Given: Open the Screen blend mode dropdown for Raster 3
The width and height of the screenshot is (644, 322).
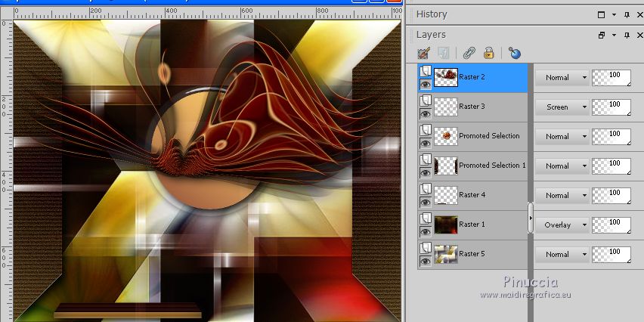Looking at the screenshot, I should tap(562, 107).
